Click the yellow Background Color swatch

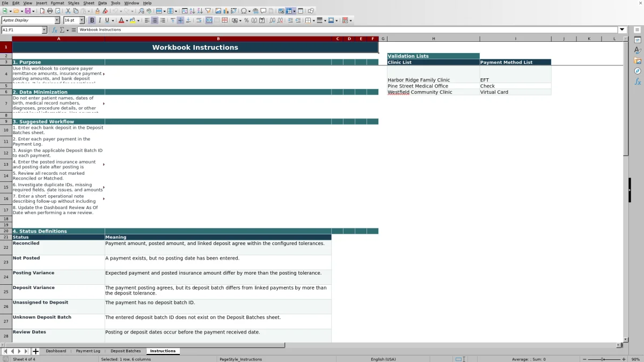(133, 20)
